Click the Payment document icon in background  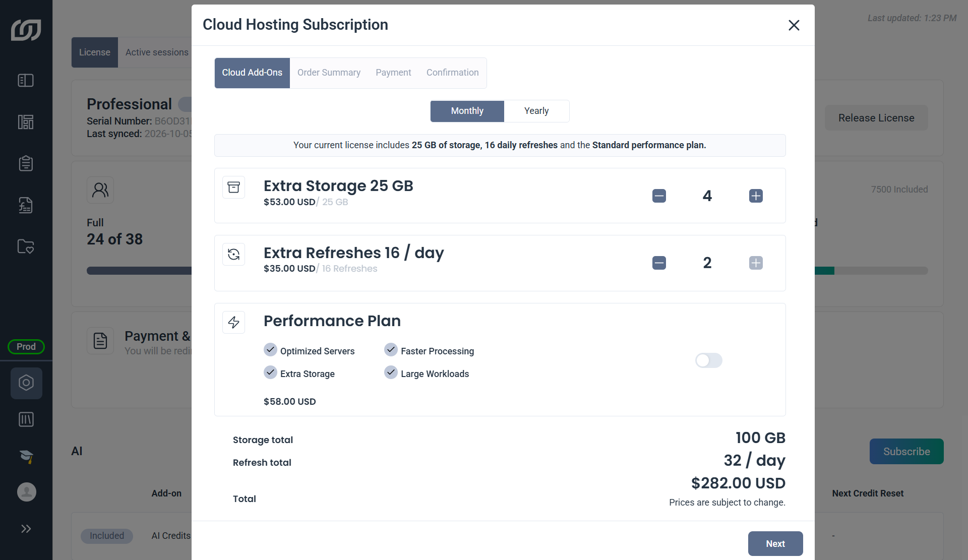pos(100,341)
